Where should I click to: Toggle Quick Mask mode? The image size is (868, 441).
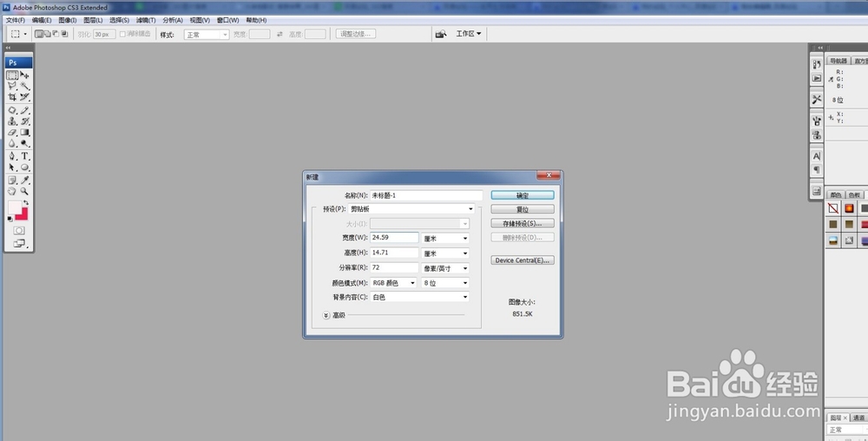tap(19, 230)
